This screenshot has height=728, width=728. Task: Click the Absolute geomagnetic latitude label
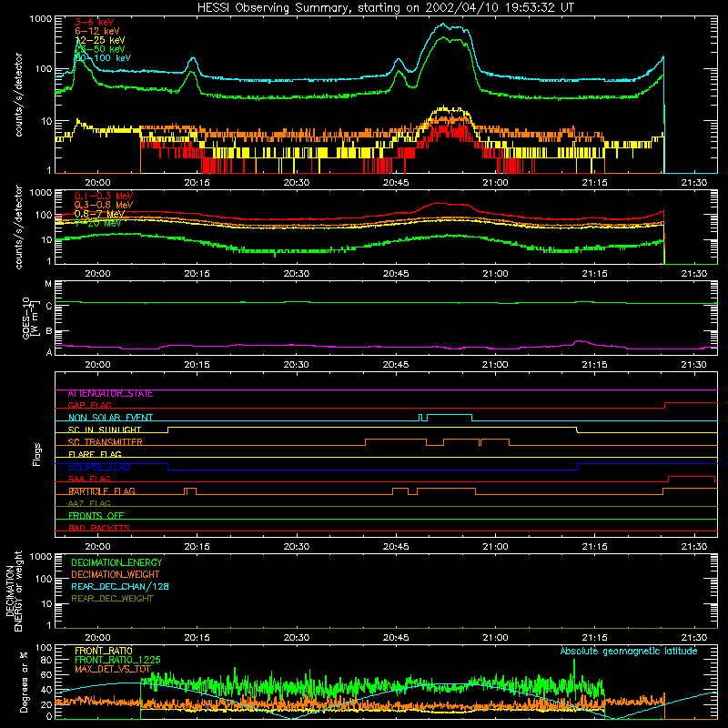tap(629, 652)
